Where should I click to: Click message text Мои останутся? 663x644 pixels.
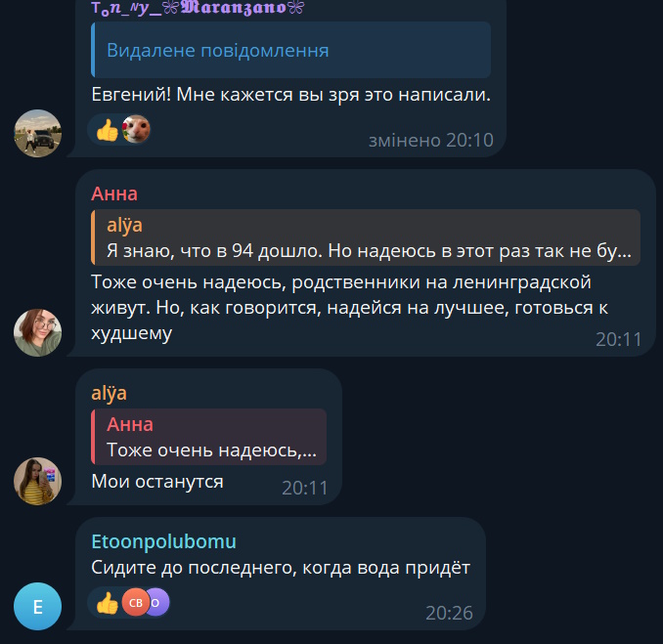click(x=157, y=482)
